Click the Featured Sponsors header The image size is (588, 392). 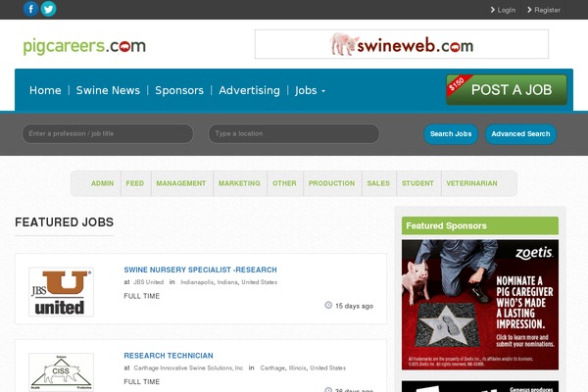(x=480, y=225)
